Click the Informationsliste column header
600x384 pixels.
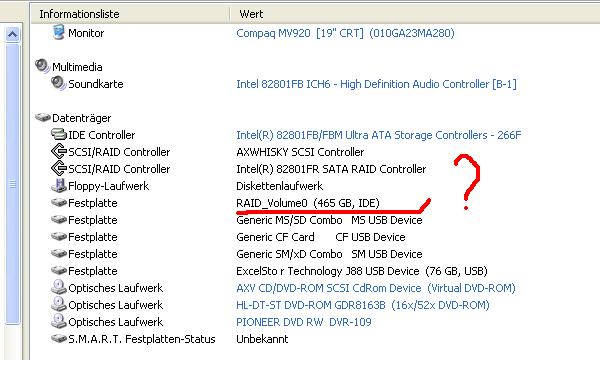coord(130,14)
